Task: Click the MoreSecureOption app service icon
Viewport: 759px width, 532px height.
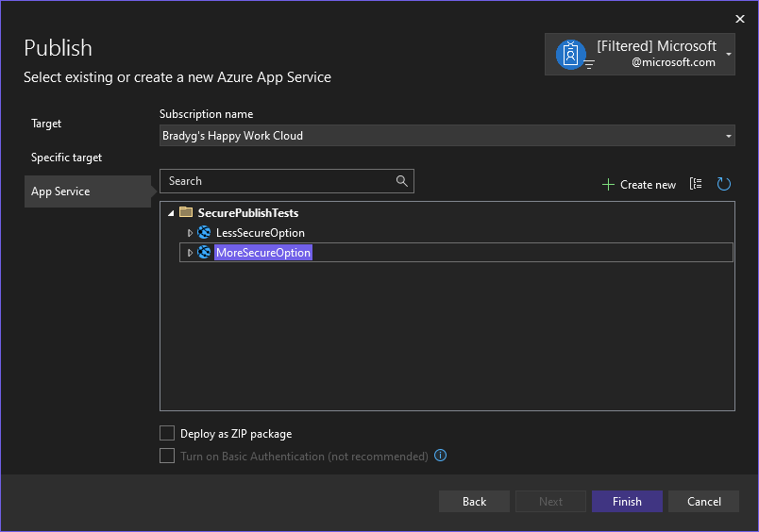Action: tap(204, 252)
